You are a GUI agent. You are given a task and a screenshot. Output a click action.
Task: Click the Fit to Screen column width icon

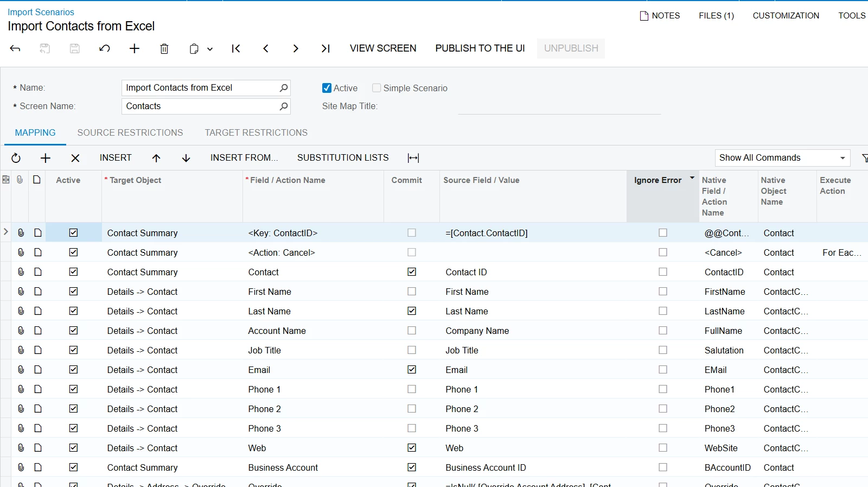tap(413, 158)
